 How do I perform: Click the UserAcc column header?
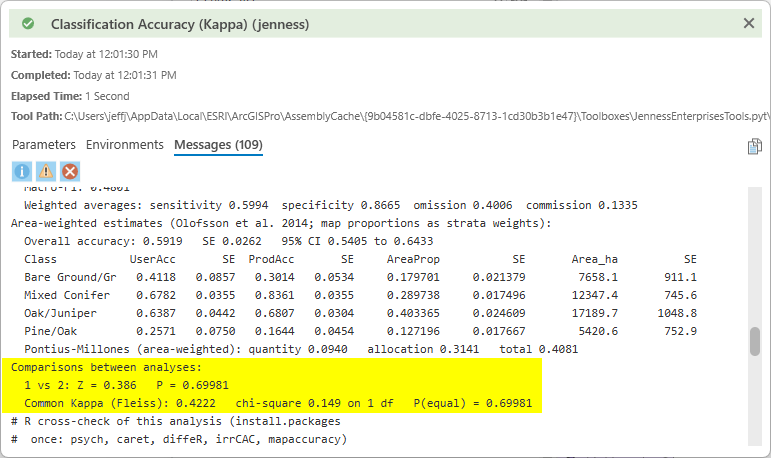pyautogui.click(x=152, y=259)
